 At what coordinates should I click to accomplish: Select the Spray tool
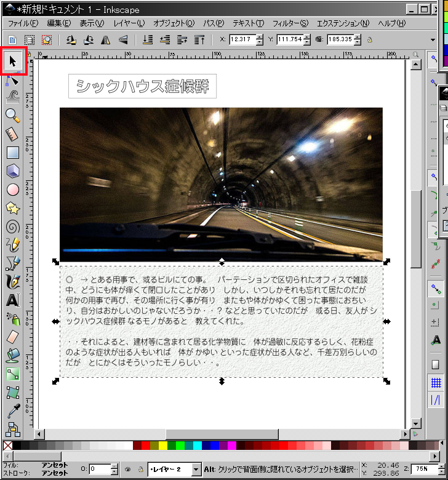12,319
